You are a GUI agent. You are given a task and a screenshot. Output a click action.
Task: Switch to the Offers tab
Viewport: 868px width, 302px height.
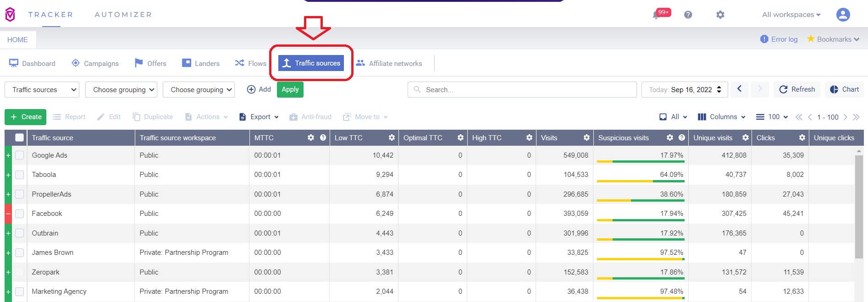pos(150,63)
